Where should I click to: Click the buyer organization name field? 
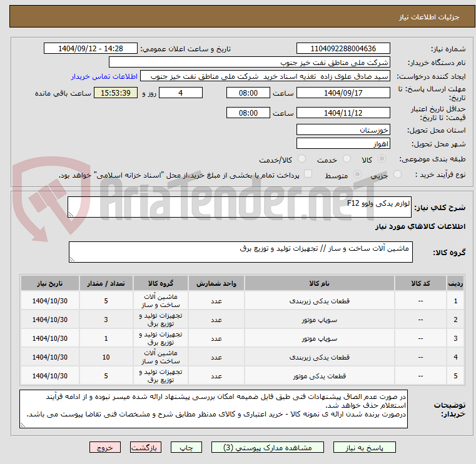(249, 63)
